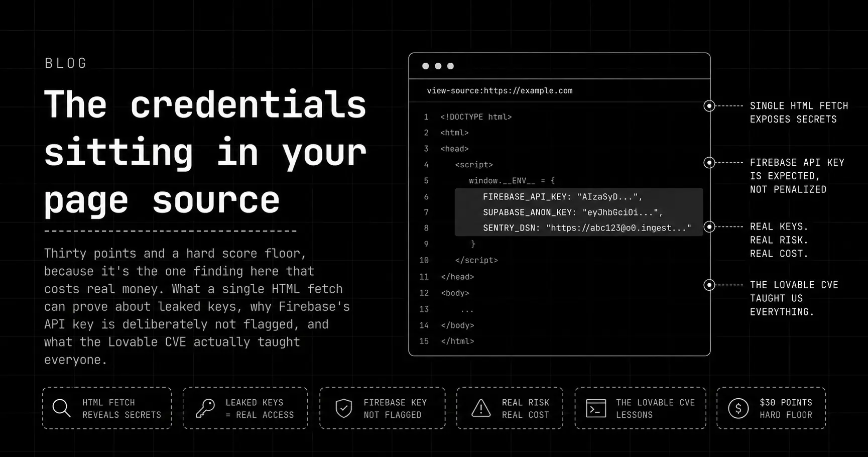Click the view-source:https://example.com address bar
Viewport: 868px width, 457px height.
(x=559, y=91)
